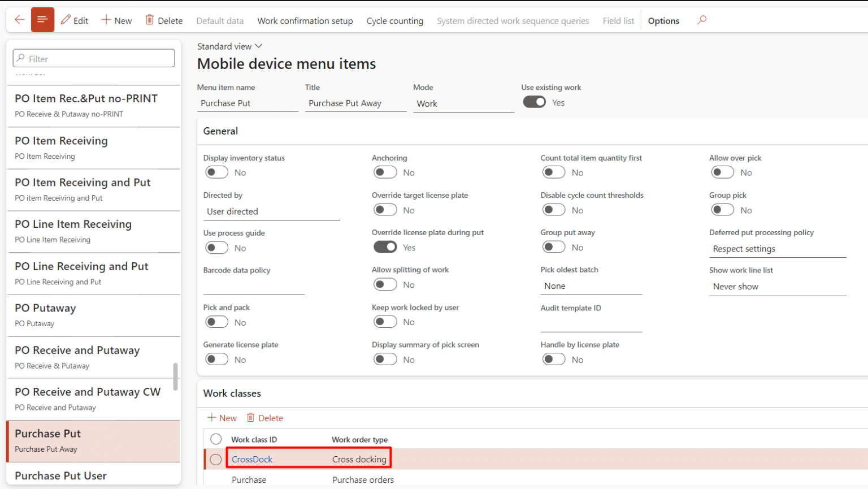Viewport: 868px width, 489px height.
Task: Open the search magnifier next to Options
Action: [x=701, y=20]
